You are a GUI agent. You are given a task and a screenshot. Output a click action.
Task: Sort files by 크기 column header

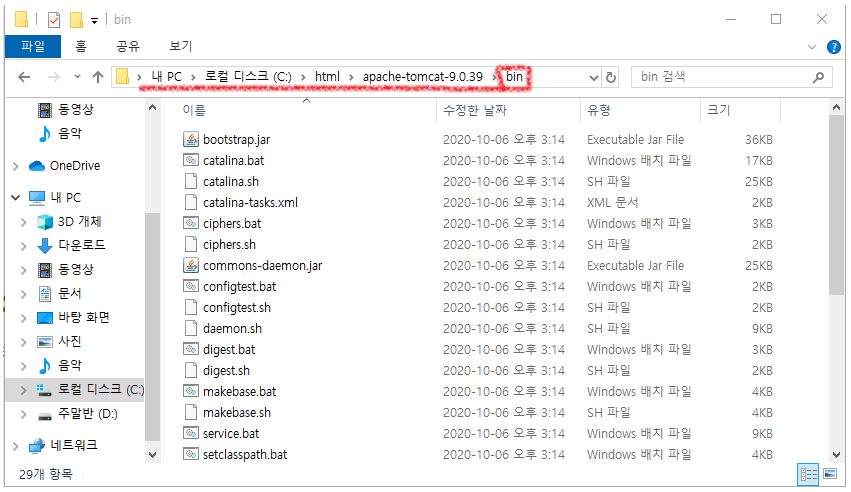pos(719,111)
